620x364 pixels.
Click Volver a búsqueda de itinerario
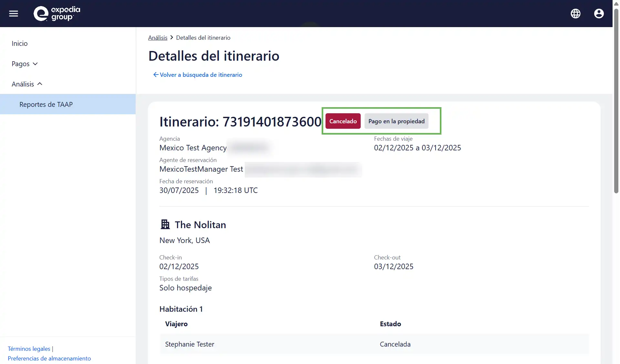click(201, 75)
